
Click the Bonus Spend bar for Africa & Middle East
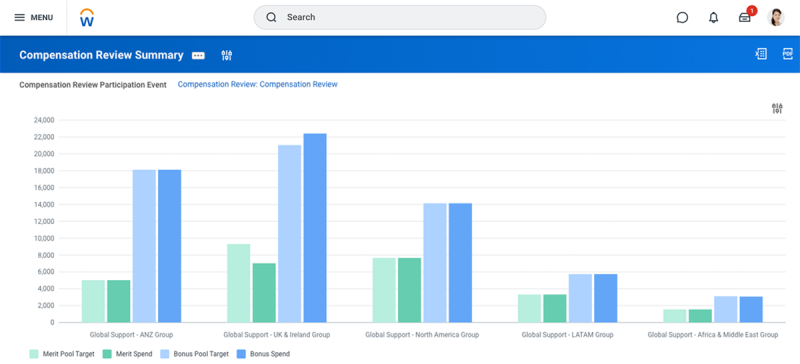coord(751,309)
